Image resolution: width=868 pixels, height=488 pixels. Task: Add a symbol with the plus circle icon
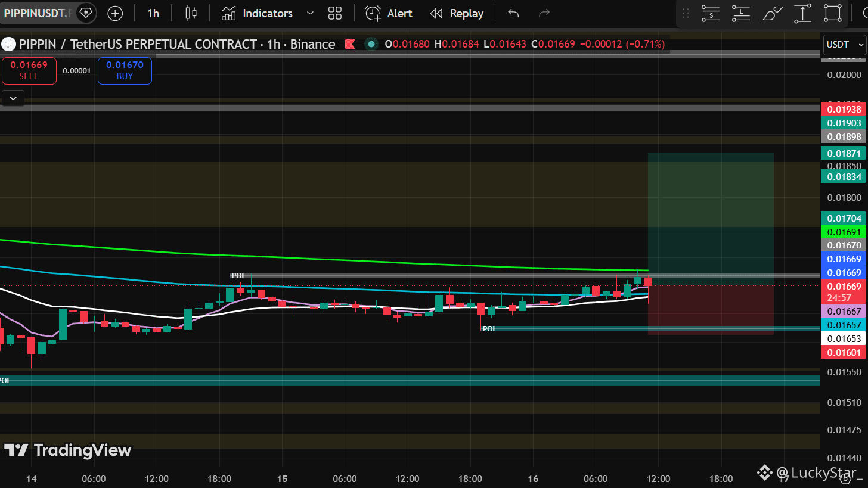pos(115,13)
